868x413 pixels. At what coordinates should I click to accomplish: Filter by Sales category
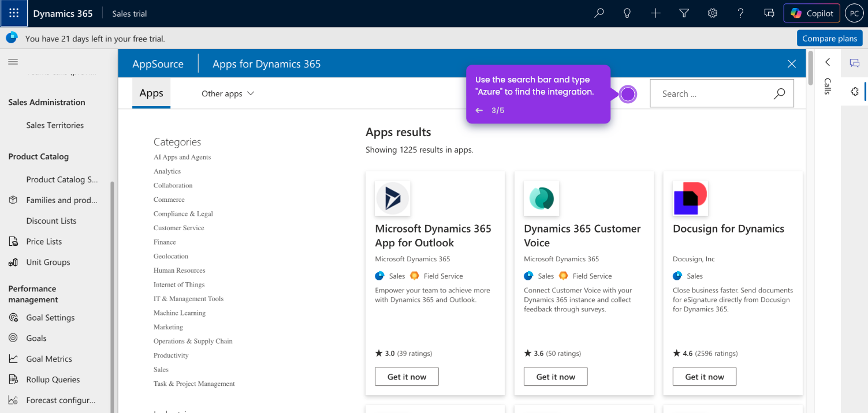[x=161, y=369]
